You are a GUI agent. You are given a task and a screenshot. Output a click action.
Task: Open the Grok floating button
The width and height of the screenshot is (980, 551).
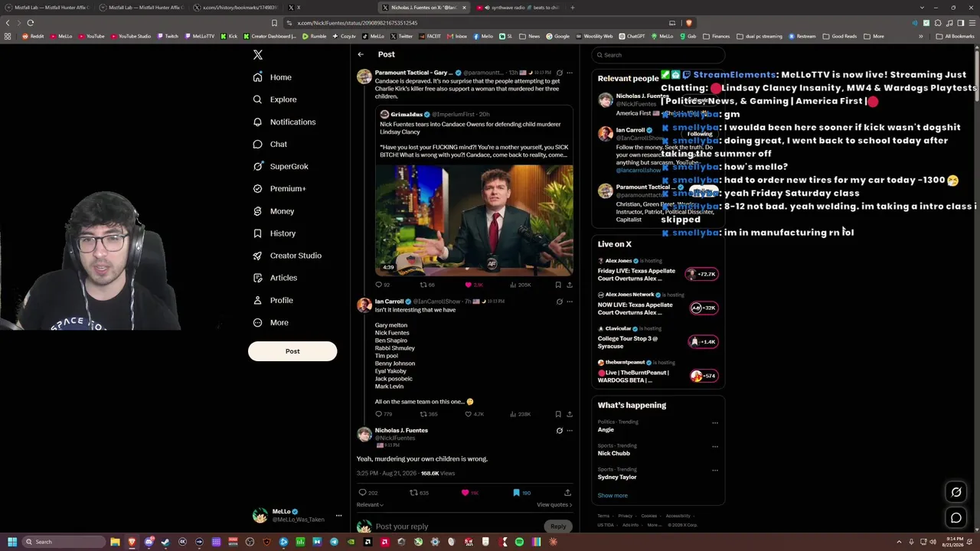pos(956,492)
